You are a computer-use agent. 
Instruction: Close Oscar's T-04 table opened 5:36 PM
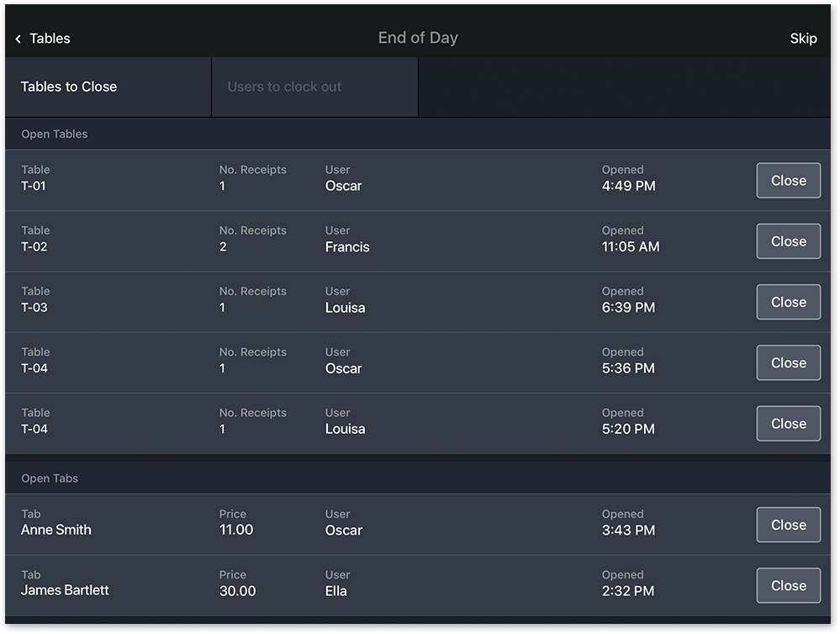pos(788,363)
